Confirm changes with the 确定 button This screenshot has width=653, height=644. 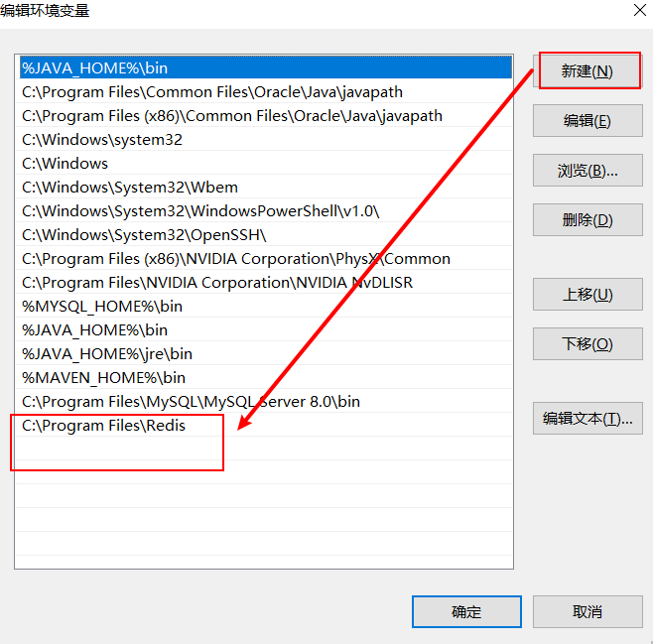point(466,611)
